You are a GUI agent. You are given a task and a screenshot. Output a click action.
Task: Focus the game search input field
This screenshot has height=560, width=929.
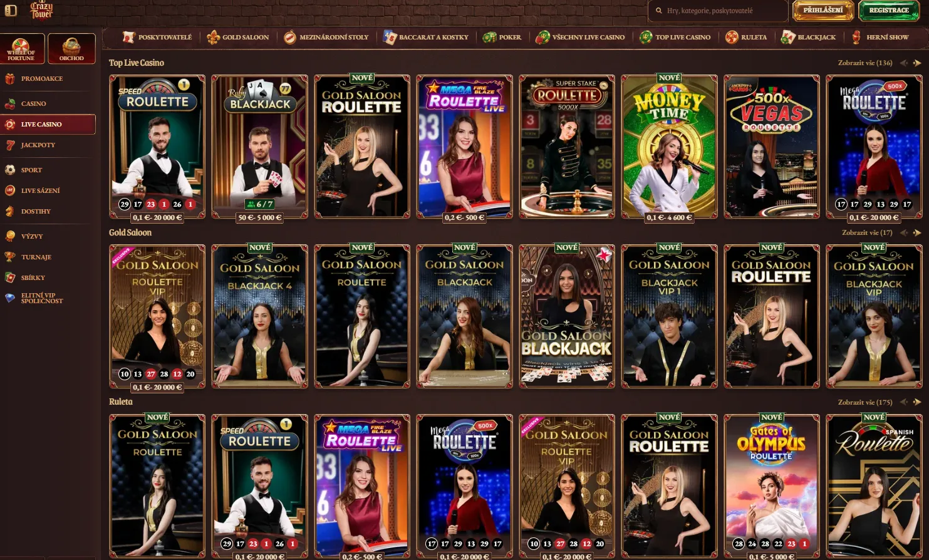click(x=718, y=11)
